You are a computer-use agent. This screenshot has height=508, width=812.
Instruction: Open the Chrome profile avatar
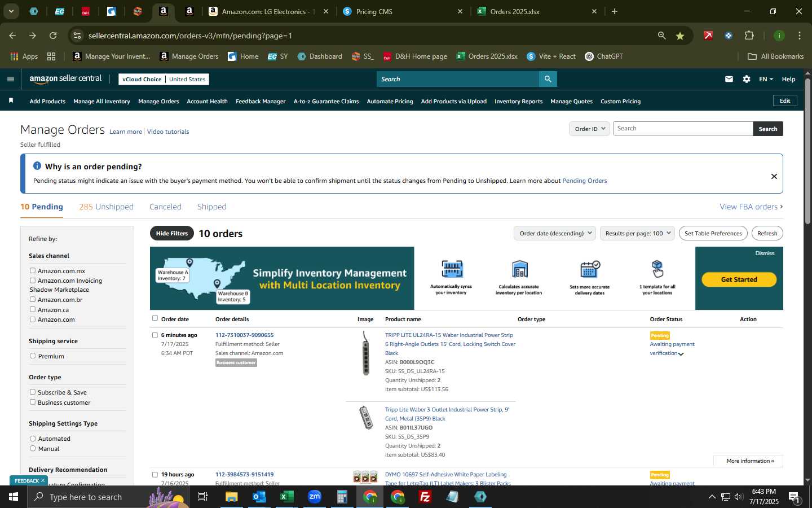[779, 36]
